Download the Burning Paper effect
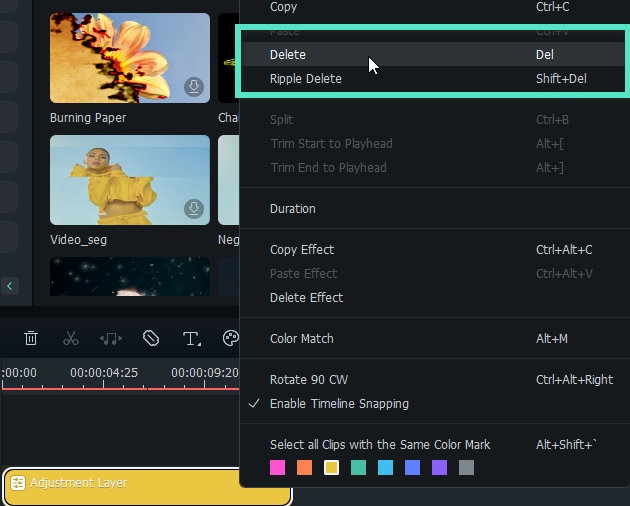 coord(194,86)
